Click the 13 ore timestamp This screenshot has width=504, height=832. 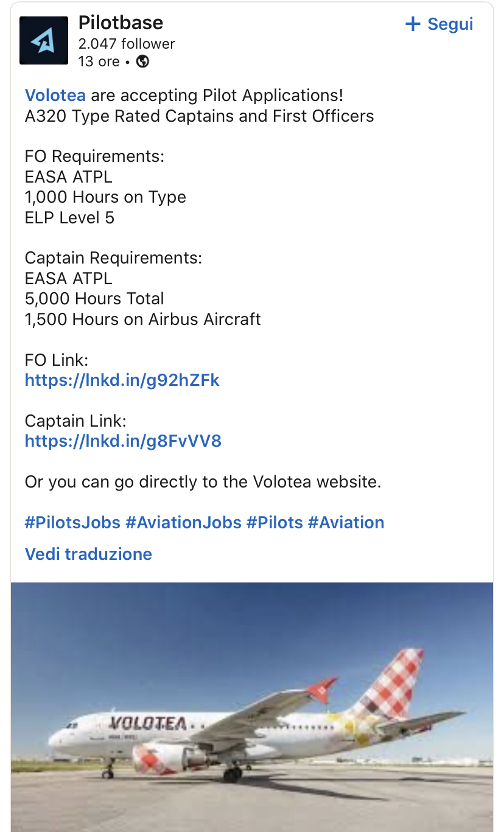[99, 61]
